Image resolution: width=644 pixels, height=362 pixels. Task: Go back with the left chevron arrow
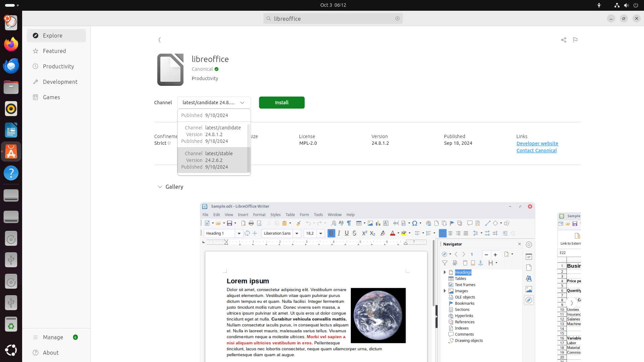(x=160, y=40)
